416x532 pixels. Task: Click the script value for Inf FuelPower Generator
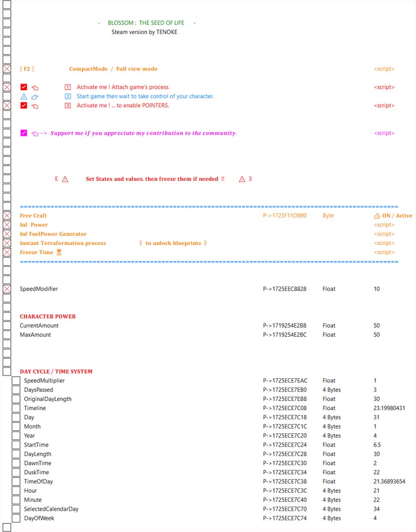(x=384, y=234)
